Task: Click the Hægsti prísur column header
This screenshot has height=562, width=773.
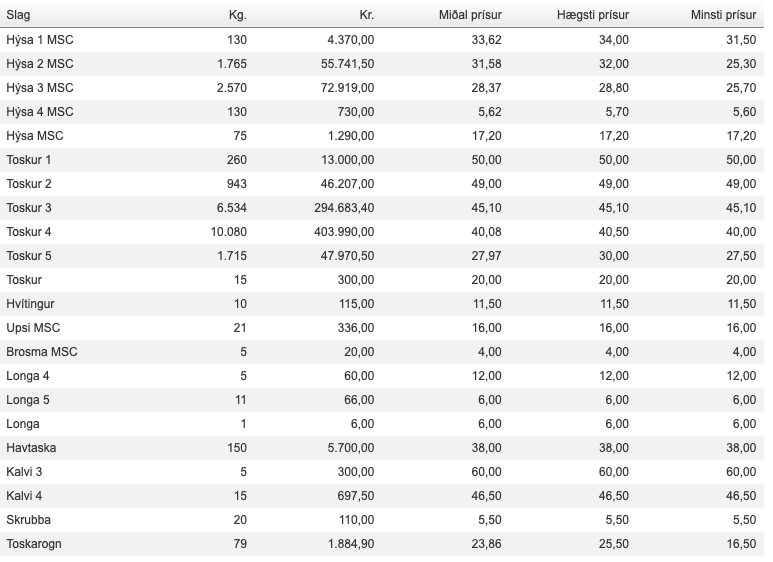Action: [x=592, y=15]
